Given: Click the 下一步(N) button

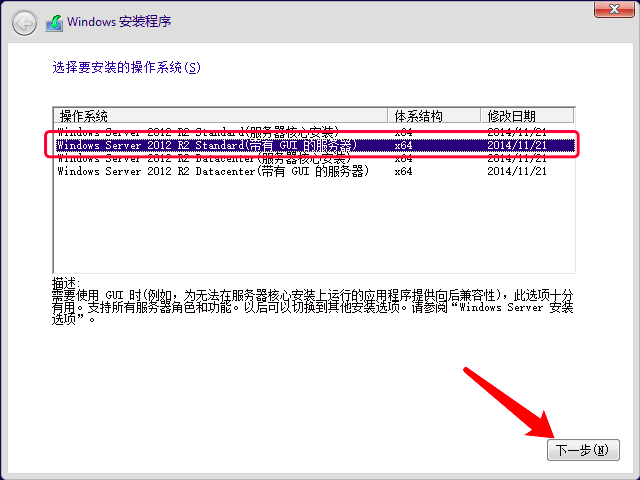Looking at the screenshot, I should coord(583,450).
